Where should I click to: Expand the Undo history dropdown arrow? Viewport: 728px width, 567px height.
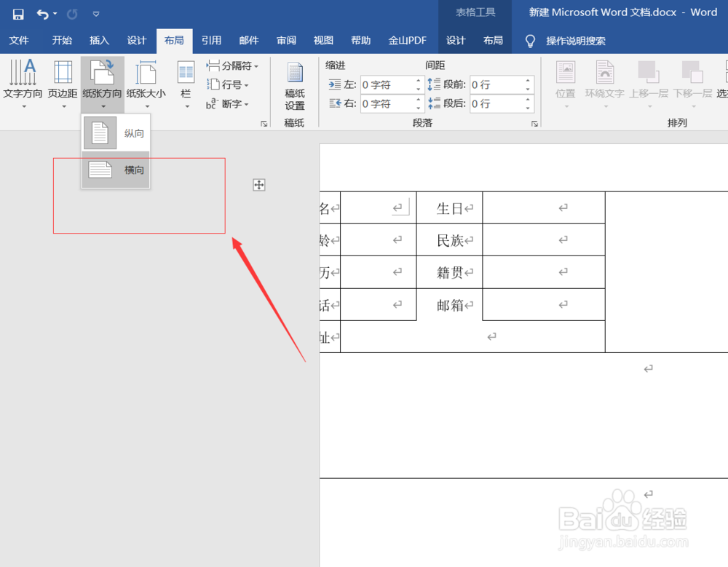point(55,14)
